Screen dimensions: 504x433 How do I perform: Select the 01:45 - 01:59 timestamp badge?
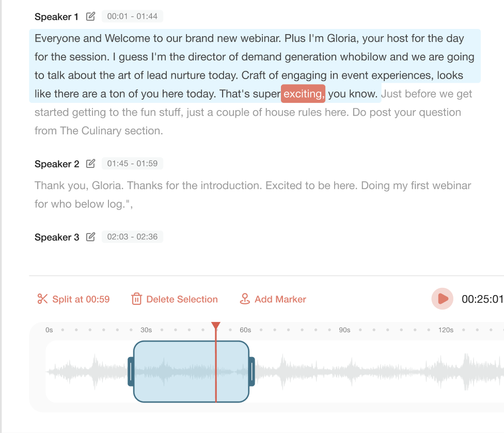tap(132, 163)
